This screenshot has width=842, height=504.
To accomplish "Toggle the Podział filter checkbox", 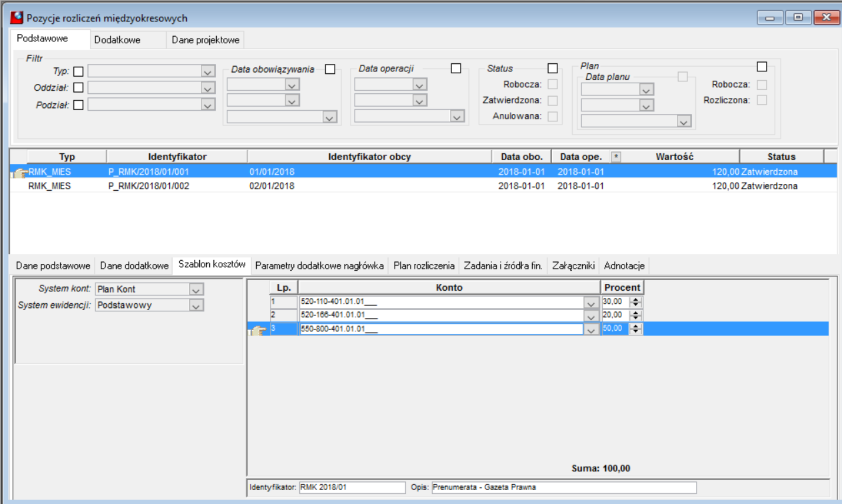I will coord(78,104).
